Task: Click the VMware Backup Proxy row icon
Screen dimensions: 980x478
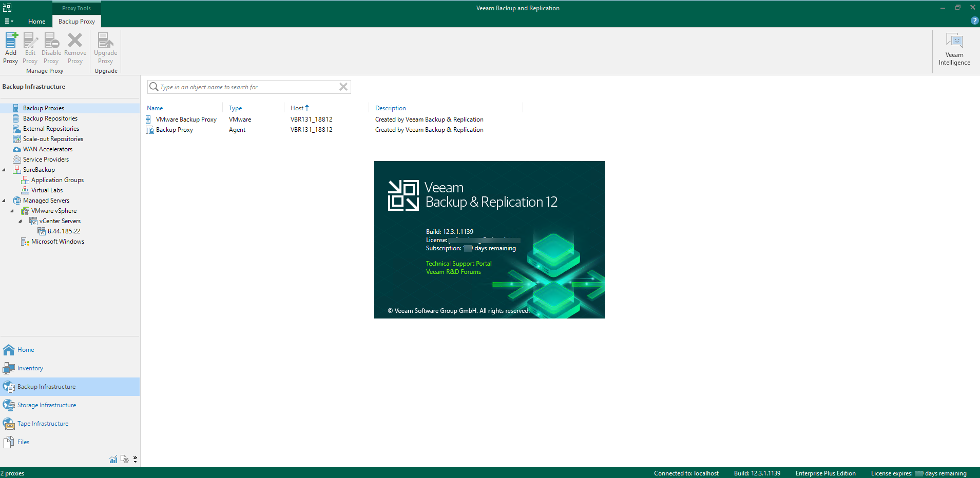Action: (149, 120)
